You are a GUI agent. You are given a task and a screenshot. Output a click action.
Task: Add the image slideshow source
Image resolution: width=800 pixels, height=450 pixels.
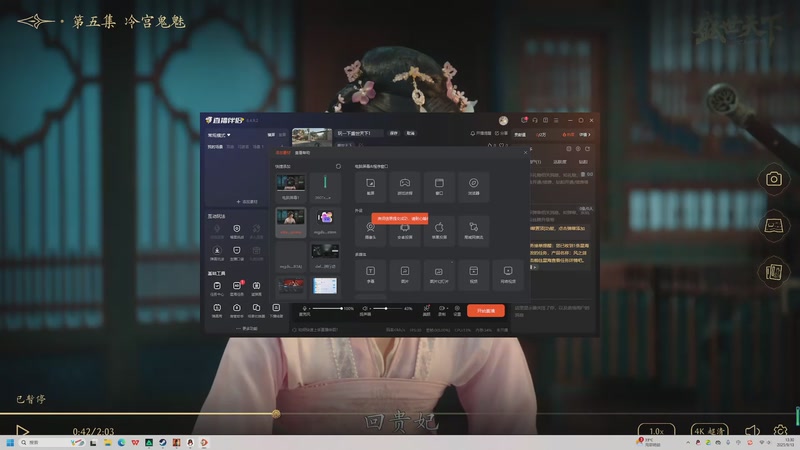click(439, 274)
